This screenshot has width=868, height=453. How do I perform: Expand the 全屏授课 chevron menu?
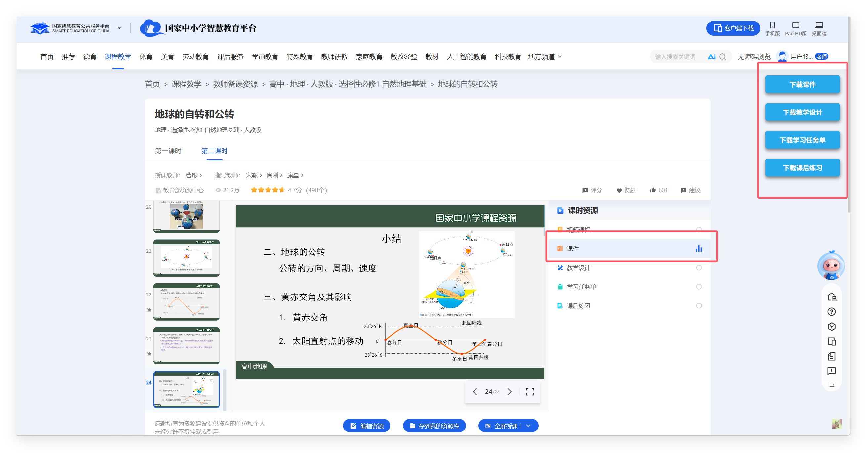pyautogui.click(x=528, y=425)
